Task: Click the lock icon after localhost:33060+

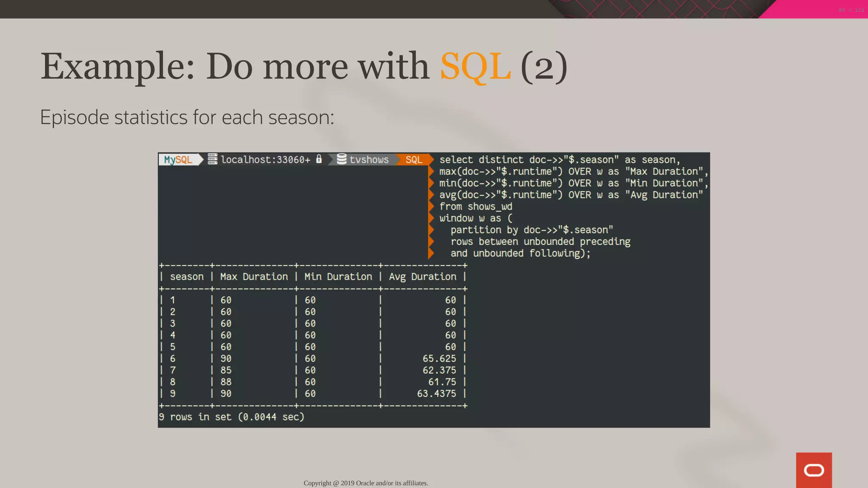Action: (x=319, y=159)
